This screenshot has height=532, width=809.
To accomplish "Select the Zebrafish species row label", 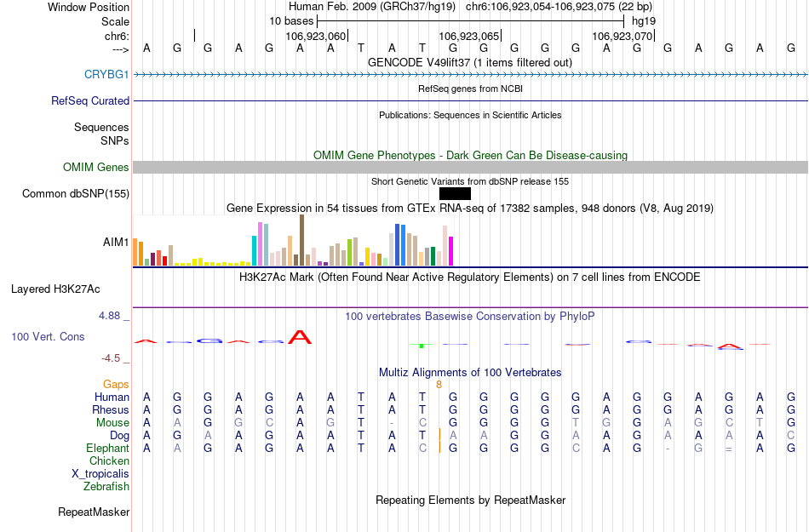I will point(106,486).
